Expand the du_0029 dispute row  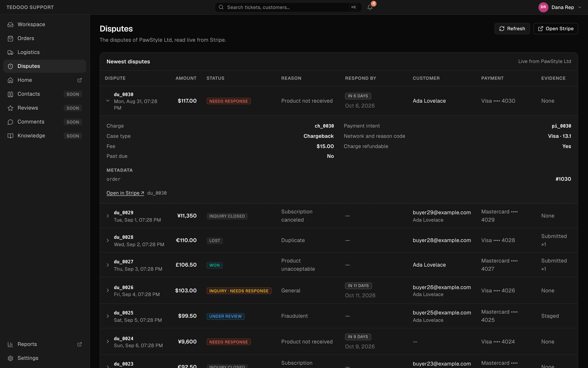click(x=108, y=216)
